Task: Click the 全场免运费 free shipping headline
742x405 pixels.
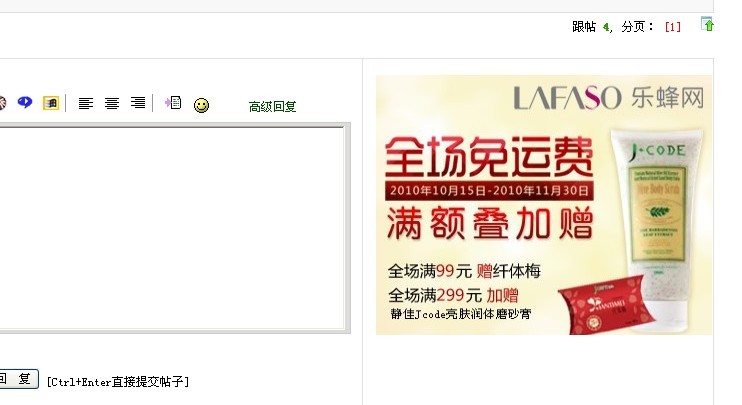Action: (x=489, y=157)
